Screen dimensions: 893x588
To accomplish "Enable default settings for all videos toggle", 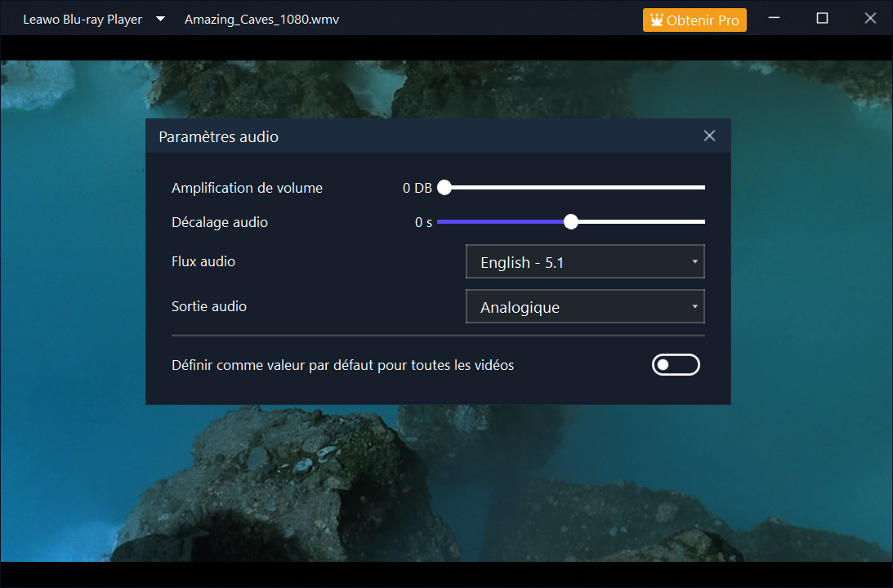I will click(x=676, y=365).
